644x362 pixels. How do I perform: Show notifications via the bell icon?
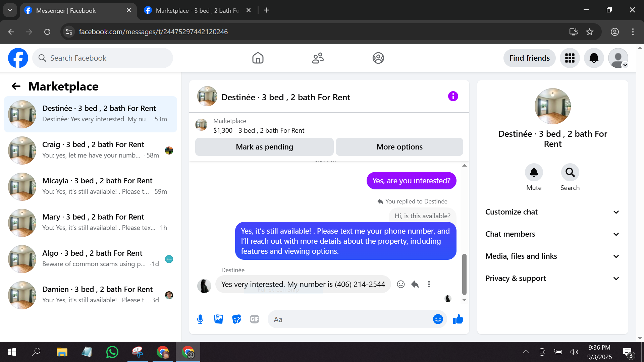594,58
